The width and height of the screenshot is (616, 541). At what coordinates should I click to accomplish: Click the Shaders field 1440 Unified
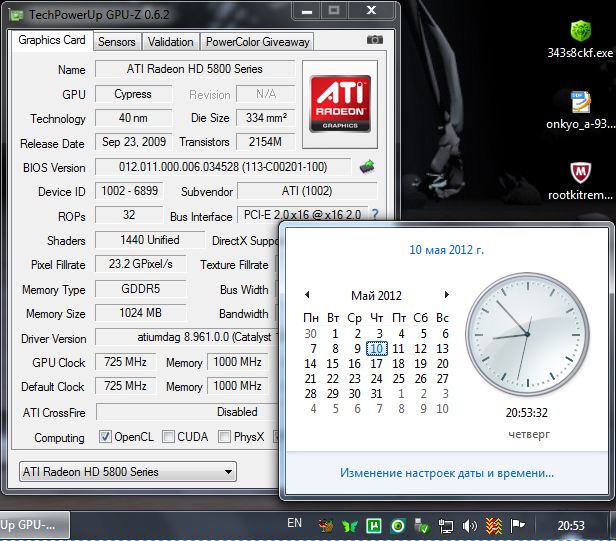(x=150, y=240)
